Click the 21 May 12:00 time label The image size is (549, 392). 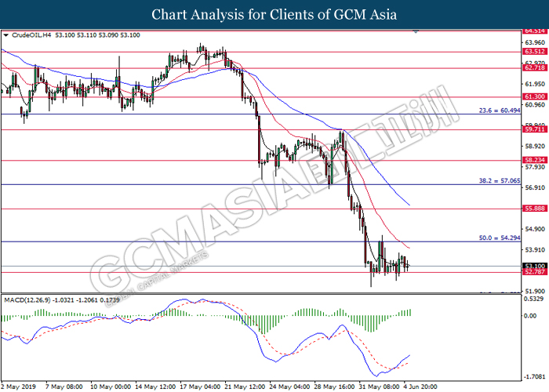(245, 387)
